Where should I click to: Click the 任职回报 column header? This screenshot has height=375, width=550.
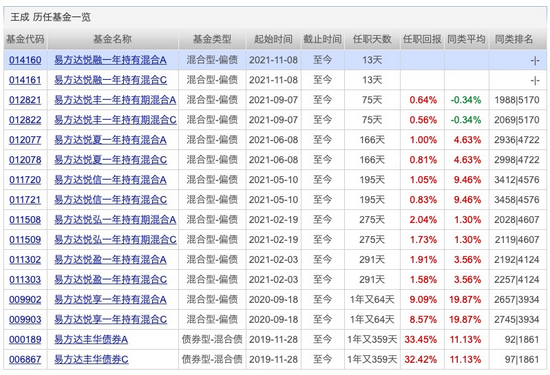(x=422, y=39)
